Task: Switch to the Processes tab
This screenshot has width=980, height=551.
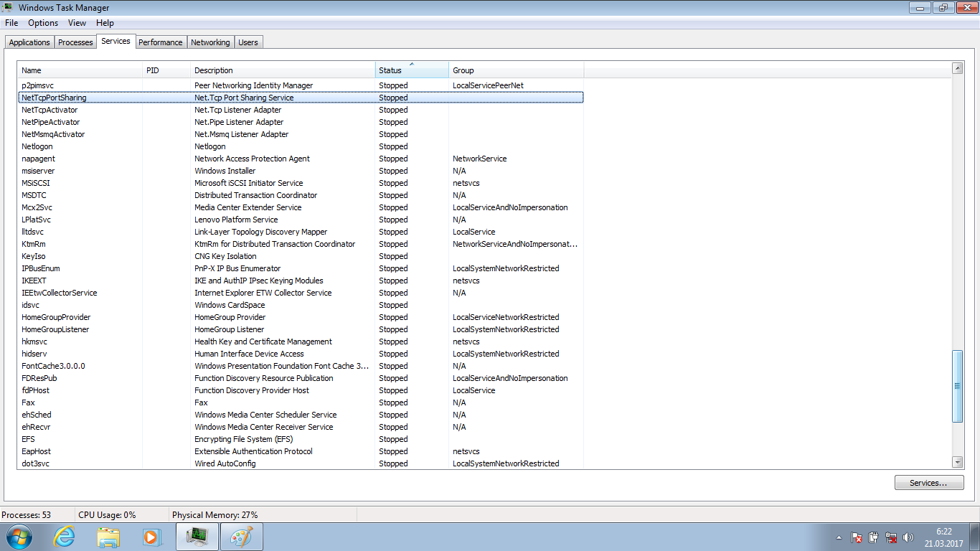Action: 75,42
